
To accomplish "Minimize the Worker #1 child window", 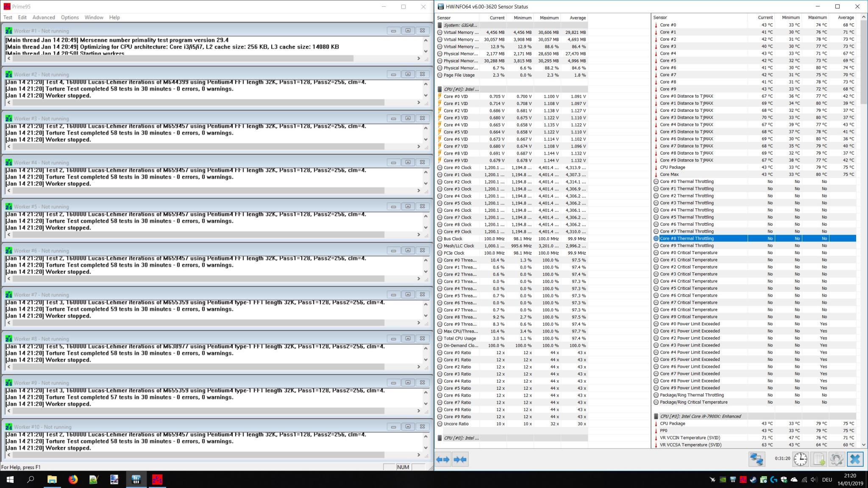I will point(393,30).
